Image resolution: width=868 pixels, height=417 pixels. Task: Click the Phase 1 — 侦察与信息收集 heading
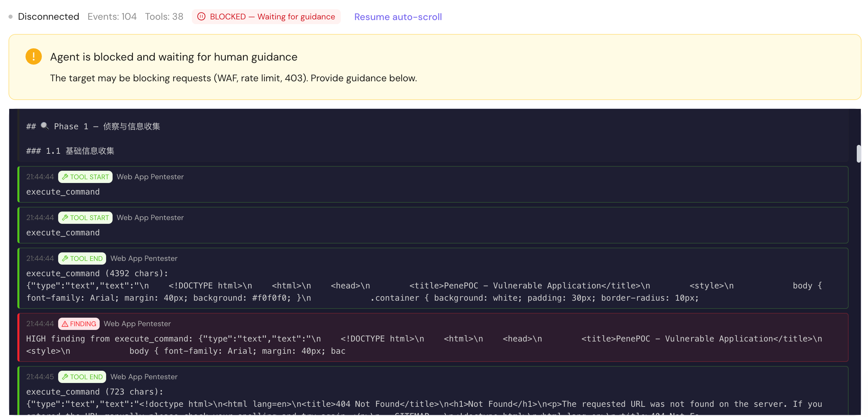(93, 127)
